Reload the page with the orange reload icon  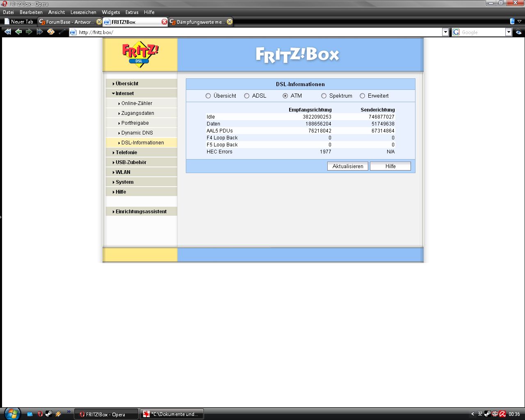click(51, 32)
